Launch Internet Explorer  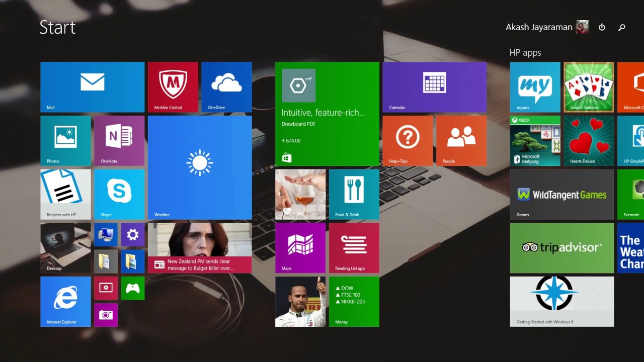[x=65, y=302]
